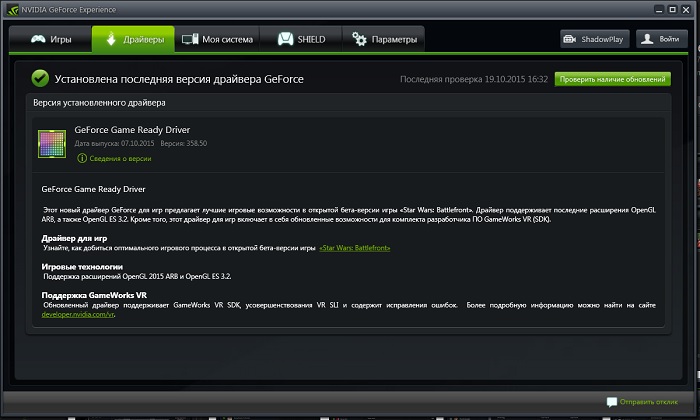Close the GeForce Experience window
The height and width of the screenshot is (420, 700).
pos(684,8)
